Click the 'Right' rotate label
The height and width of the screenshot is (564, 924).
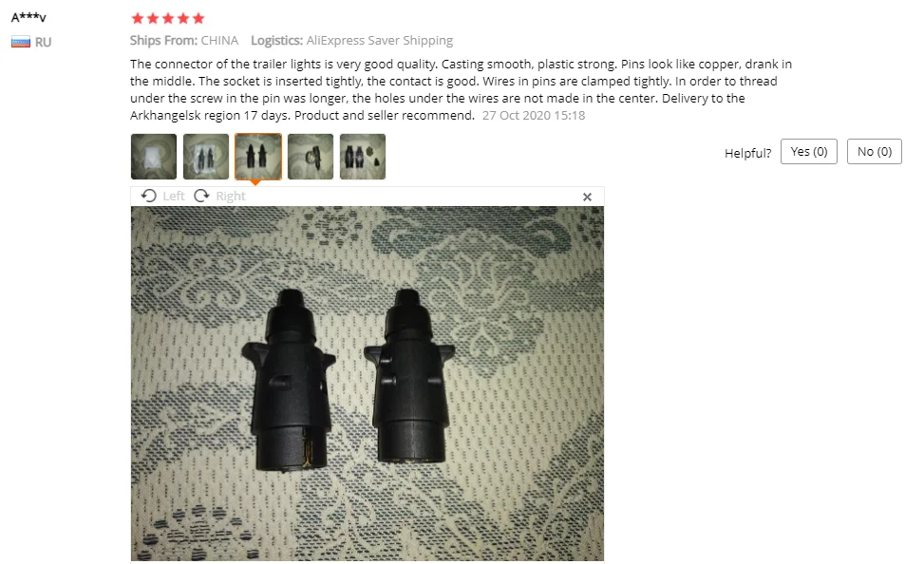point(231,197)
